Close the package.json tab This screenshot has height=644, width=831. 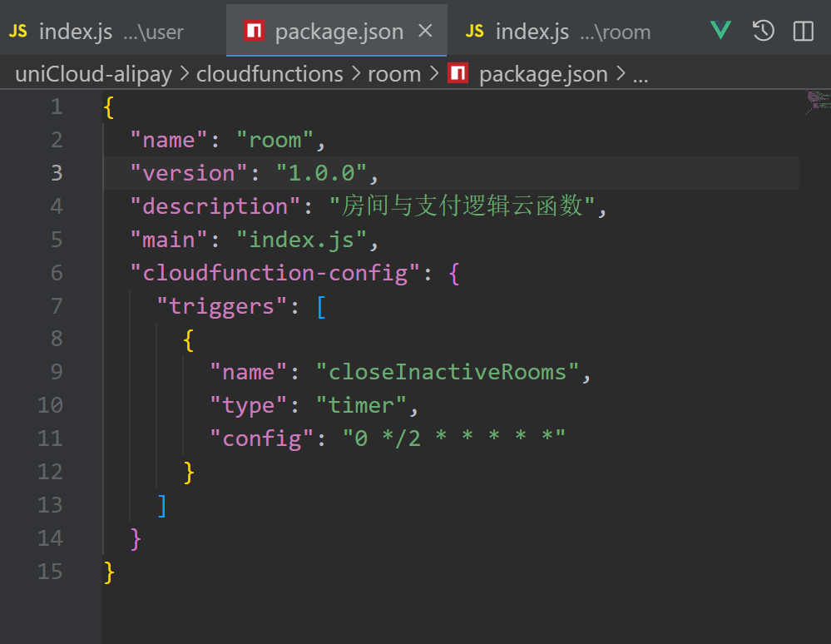[x=425, y=32]
